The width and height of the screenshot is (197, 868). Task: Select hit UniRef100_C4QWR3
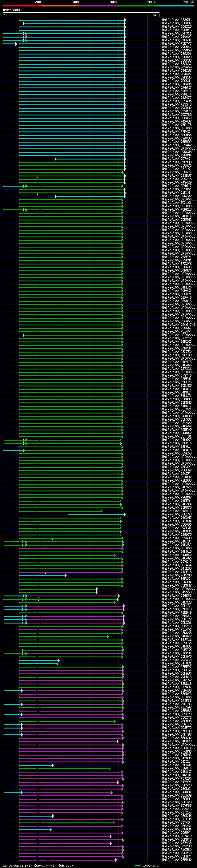[x=177, y=741]
